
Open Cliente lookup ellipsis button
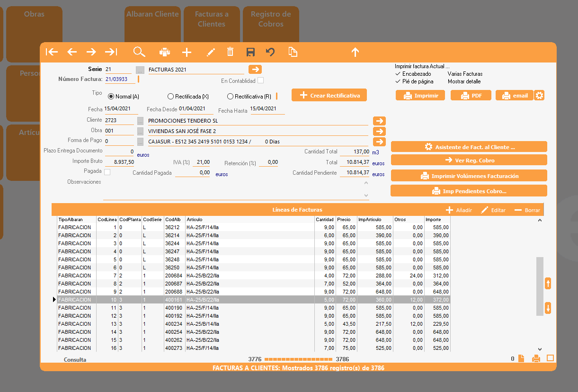[140, 121]
